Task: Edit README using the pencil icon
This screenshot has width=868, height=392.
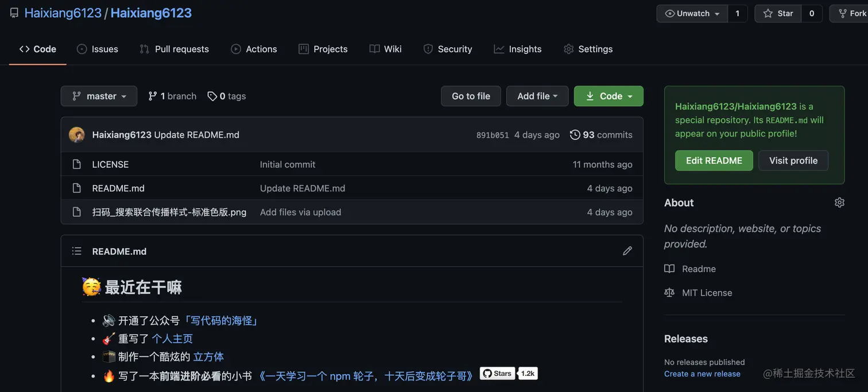Action: pos(627,251)
